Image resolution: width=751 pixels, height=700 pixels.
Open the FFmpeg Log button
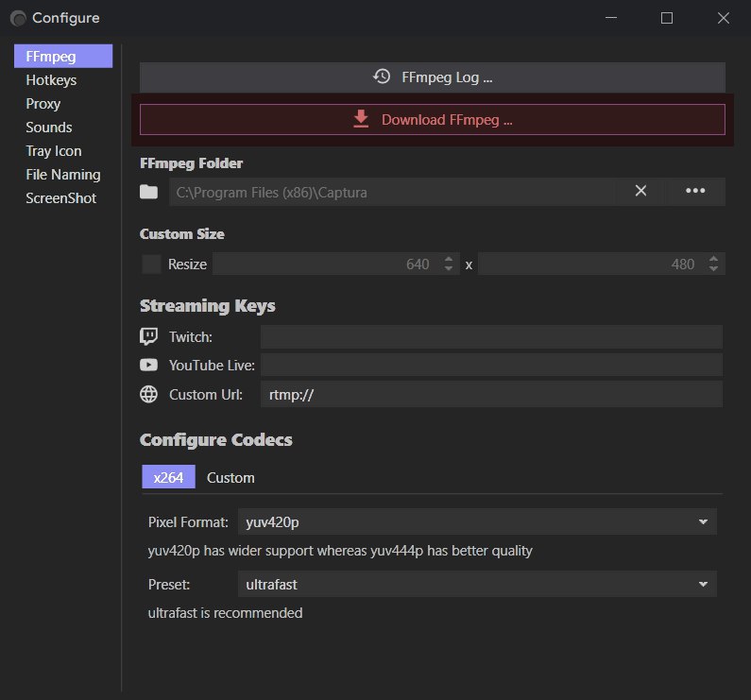[432, 77]
